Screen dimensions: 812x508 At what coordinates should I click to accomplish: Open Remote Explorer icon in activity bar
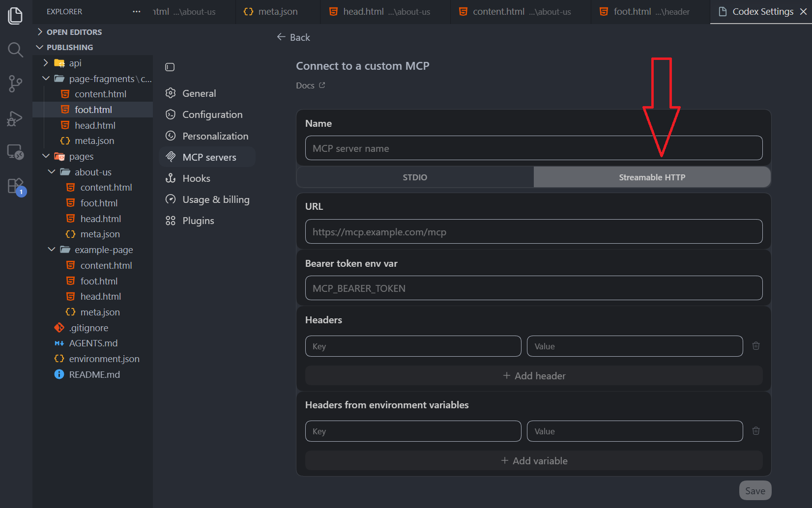click(15, 152)
